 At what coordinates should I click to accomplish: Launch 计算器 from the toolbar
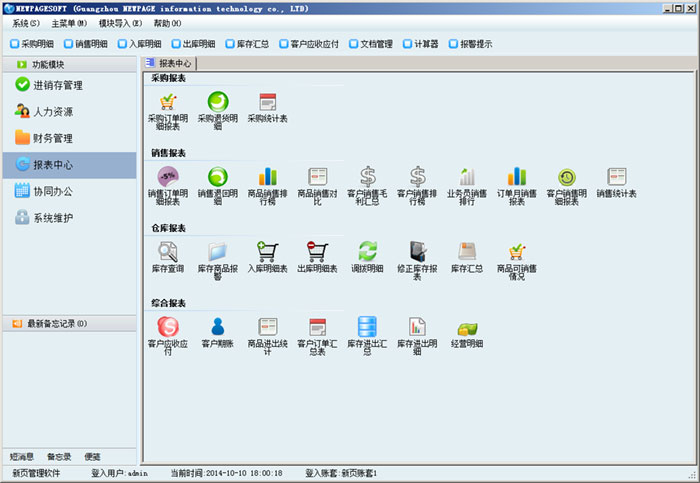(x=421, y=44)
